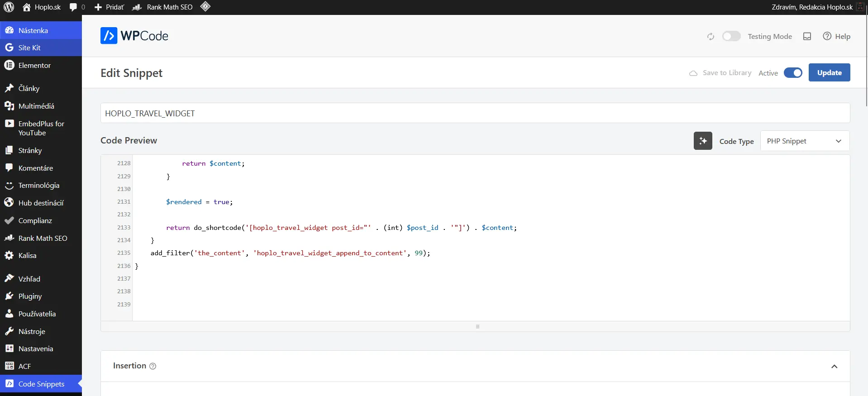Collapse the Insertion section
Image resolution: width=868 pixels, height=396 pixels.
(834, 366)
